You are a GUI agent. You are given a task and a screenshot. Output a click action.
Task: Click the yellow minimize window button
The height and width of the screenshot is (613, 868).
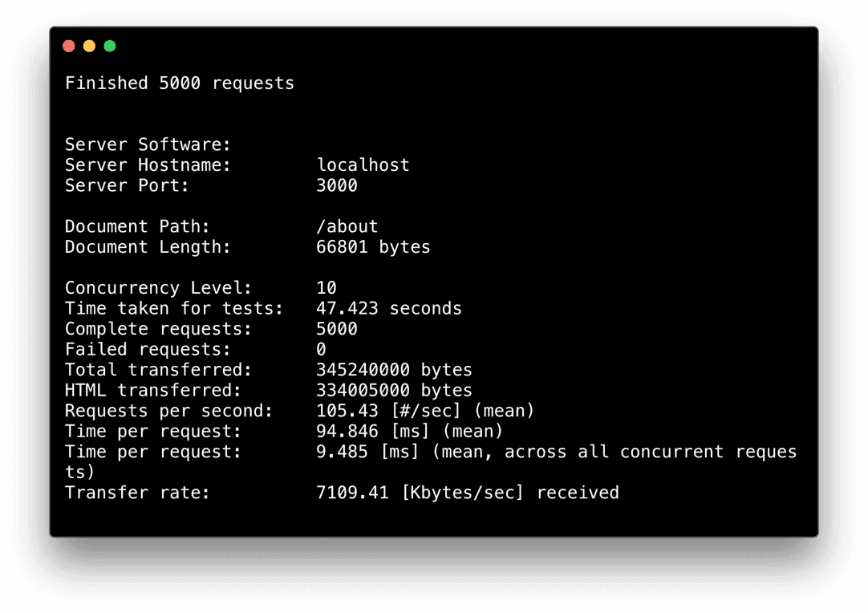89,46
